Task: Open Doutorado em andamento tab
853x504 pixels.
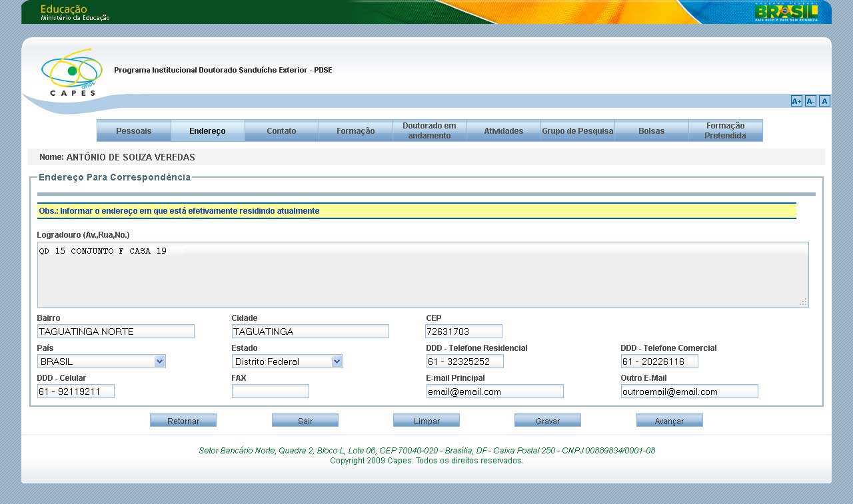Action: point(429,130)
